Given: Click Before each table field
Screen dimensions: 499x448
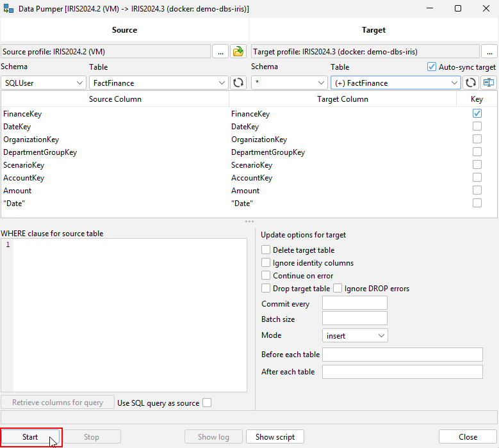Looking at the screenshot, I should (x=402, y=355).
